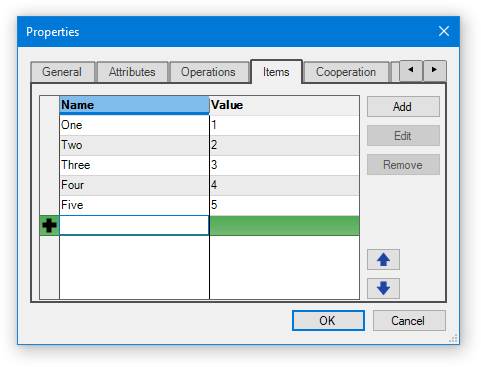Click the move item down arrow
Screen dimensions: 481x367
pos(383,288)
